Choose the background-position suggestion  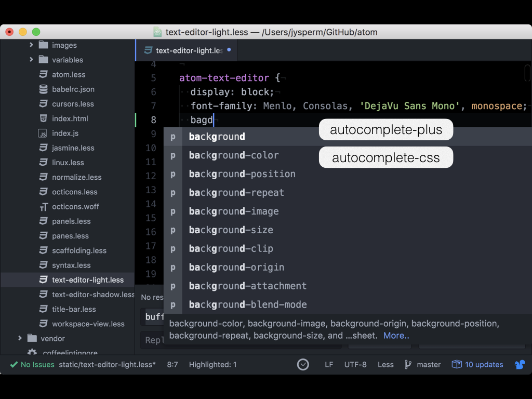coord(348,174)
